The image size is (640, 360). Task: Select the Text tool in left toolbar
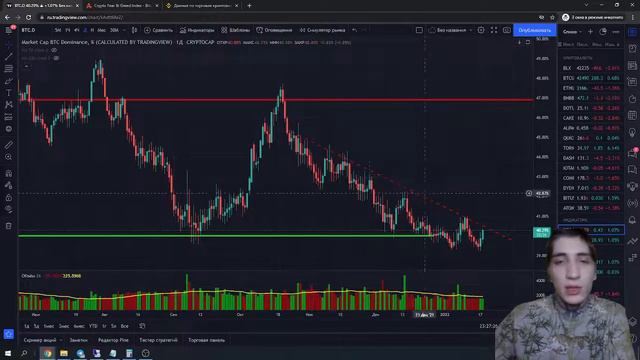[x=9, y=93]
